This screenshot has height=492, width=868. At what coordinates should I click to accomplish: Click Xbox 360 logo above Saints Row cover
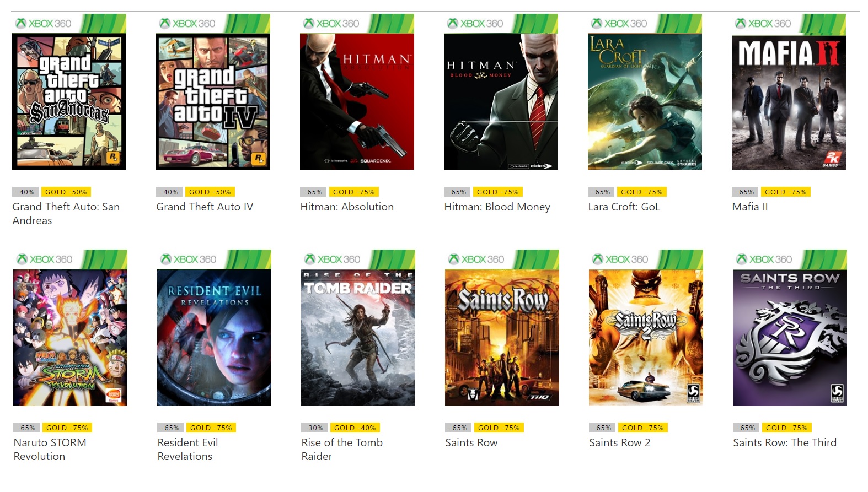(x=476, y=259)
